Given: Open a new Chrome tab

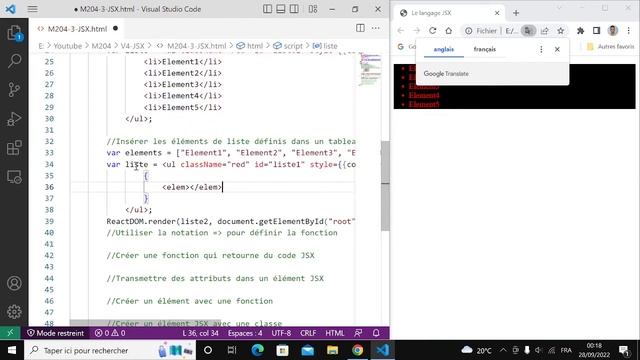Looking at the screenshot, I should 516,13.
